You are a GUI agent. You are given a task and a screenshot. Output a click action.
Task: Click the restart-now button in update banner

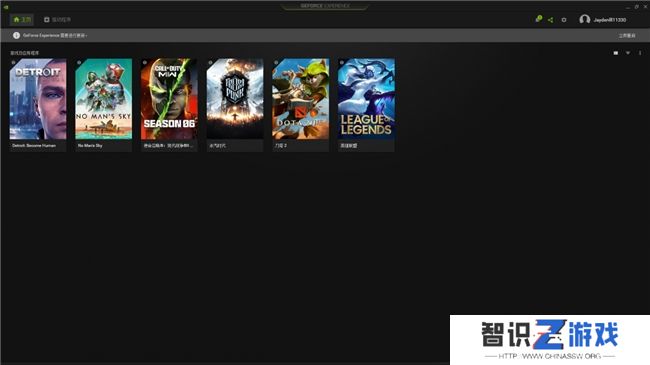(627, 36)
